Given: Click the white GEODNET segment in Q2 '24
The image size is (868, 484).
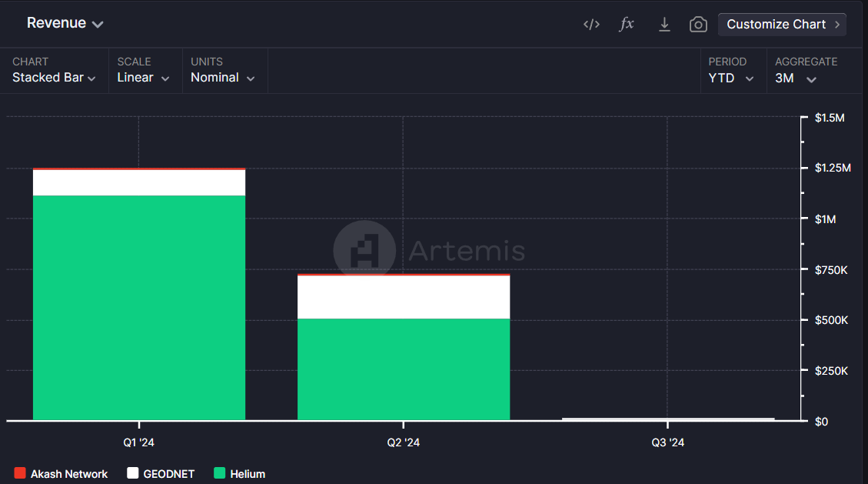Looking at the screenshot, I should click(404, 297).
